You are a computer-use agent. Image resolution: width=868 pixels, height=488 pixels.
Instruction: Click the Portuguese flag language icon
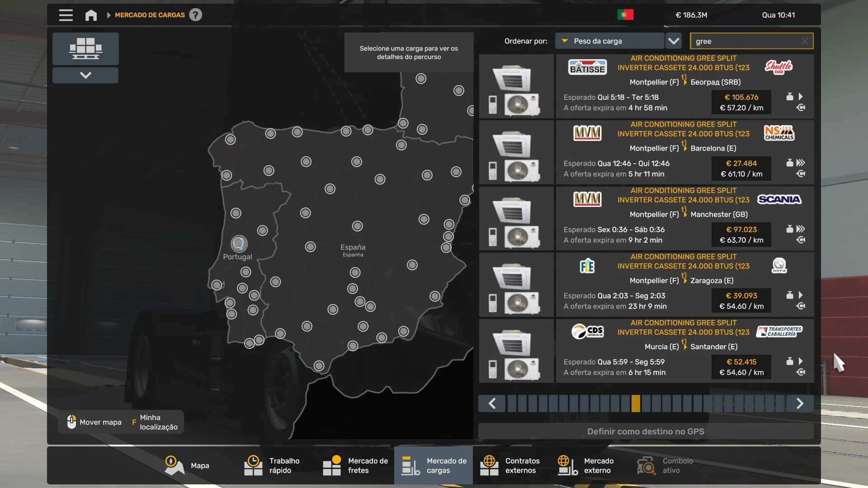(625, 15)
